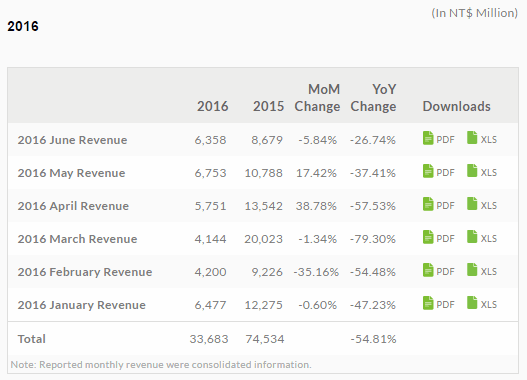Download the June 2016 revenue XLS file
This screenshot has height=380, width=527.
point(482,138)
